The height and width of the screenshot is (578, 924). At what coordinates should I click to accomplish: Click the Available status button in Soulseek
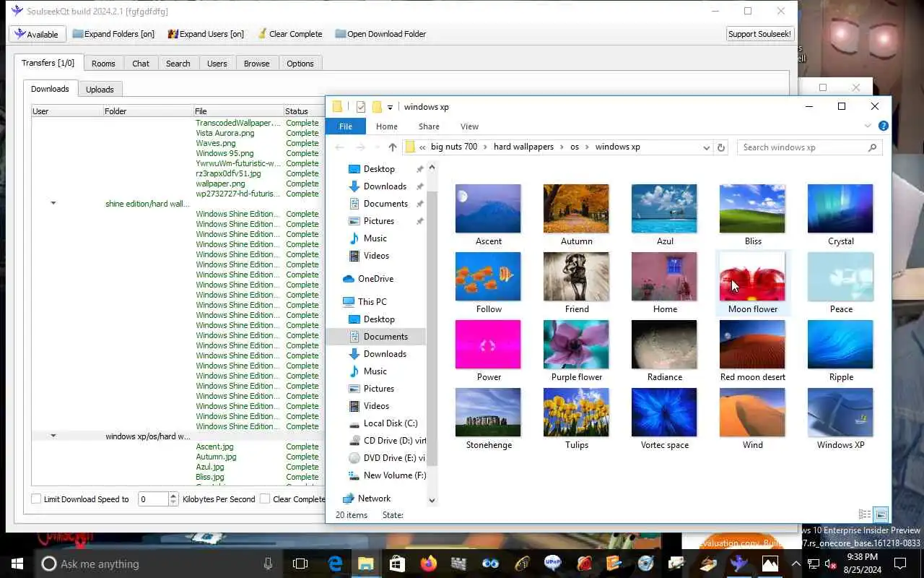point(38,34)
